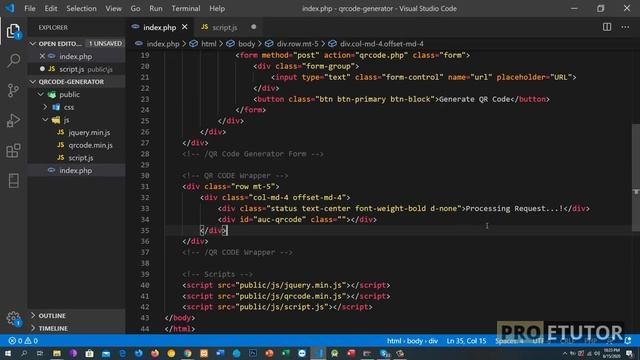Click the unsaved dot on script.js tab

click(x=253, y=27)
